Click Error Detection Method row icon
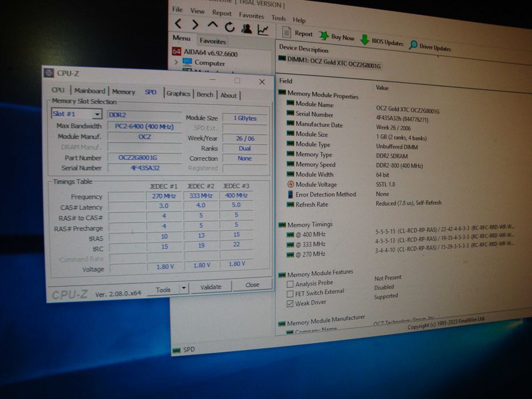Image resolution: width=532 pixels, height=399 pixels. click(290, 194)
